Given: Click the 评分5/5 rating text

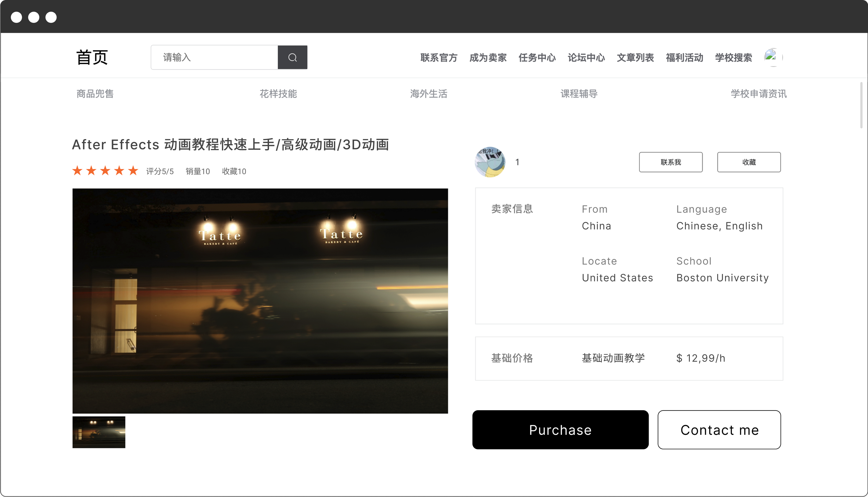Looking at the screenshot, I should tap(160, 171).
